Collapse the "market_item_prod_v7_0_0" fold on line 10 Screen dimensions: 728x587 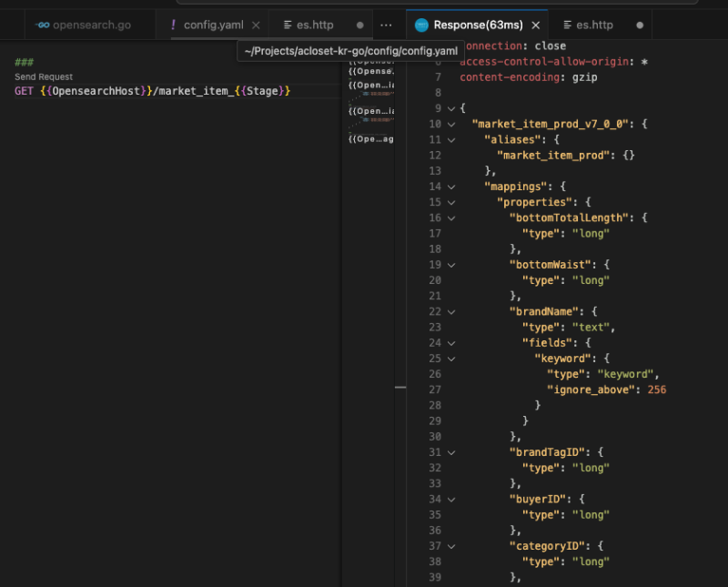(451, 124)
